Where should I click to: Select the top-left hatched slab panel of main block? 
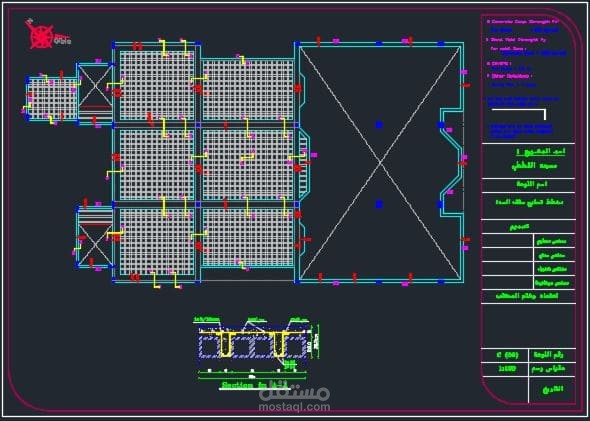(157, 85)
